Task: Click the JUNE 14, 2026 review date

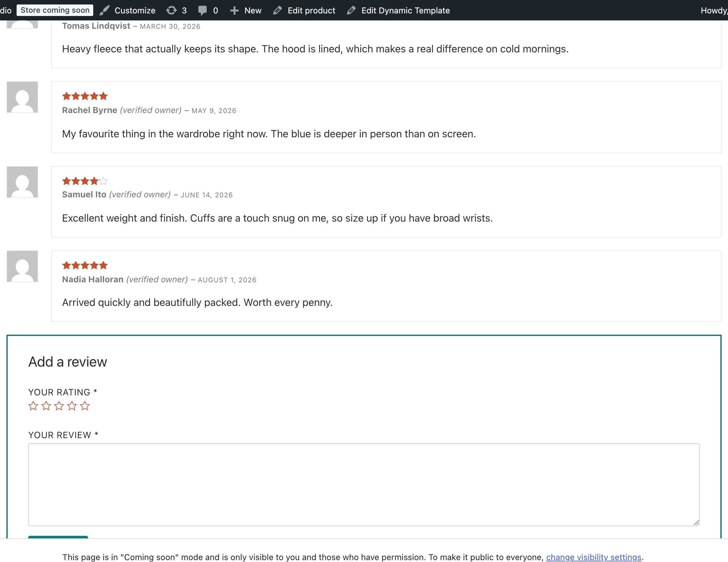Action: pyautogui.click(x=207, y=195)
